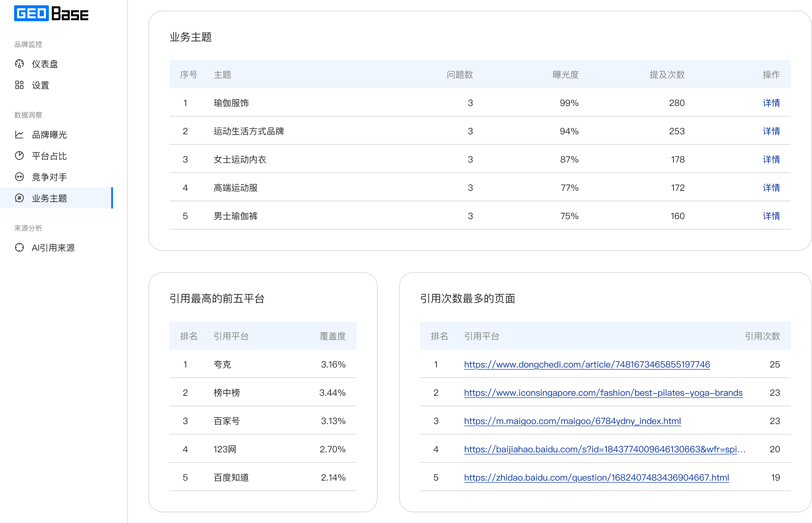Click the AI引用来源 circle icon
812x523 pixels.
point(19,248)
